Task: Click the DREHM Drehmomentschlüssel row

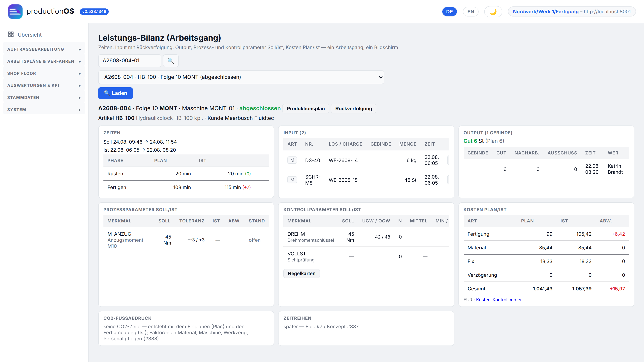Action: pyautogui.click(x=366, y=237)
